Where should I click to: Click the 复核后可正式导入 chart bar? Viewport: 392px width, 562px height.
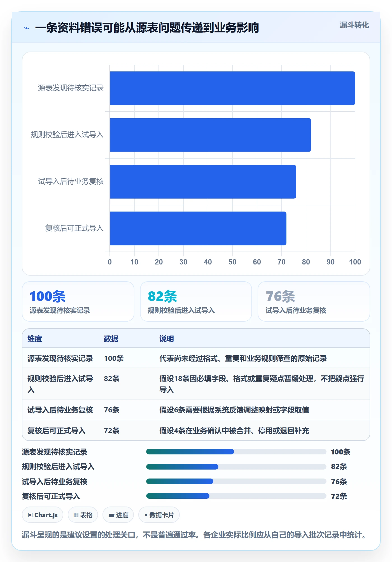198,228
